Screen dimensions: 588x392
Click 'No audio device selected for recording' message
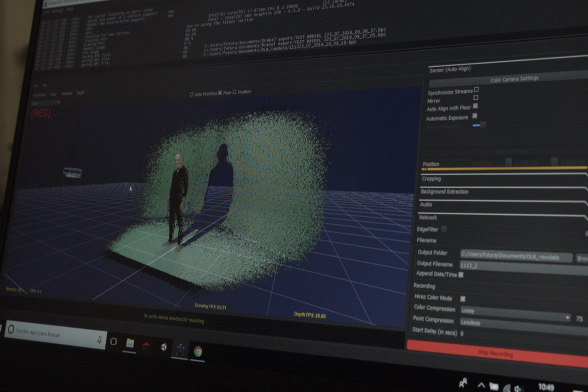(174, 318)
